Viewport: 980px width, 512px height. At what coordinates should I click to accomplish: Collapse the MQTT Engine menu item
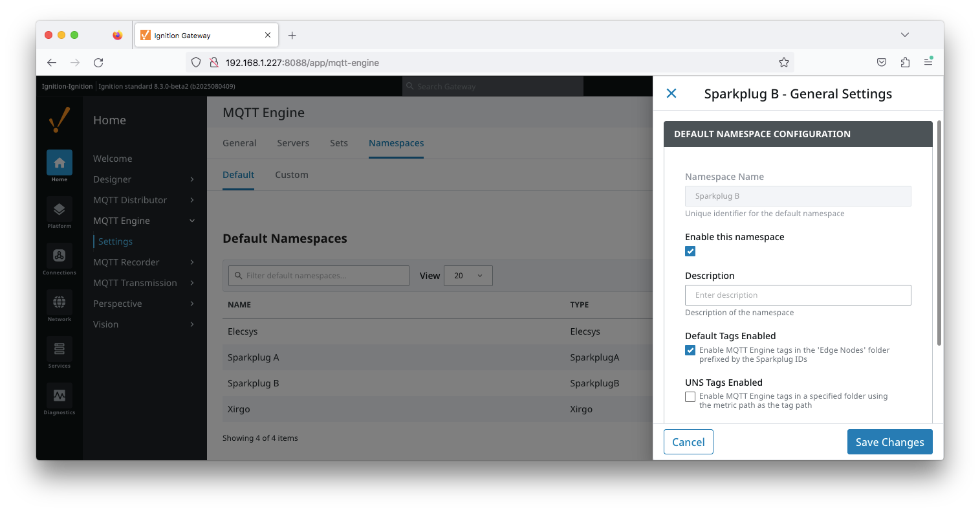(x=144, y=221)
